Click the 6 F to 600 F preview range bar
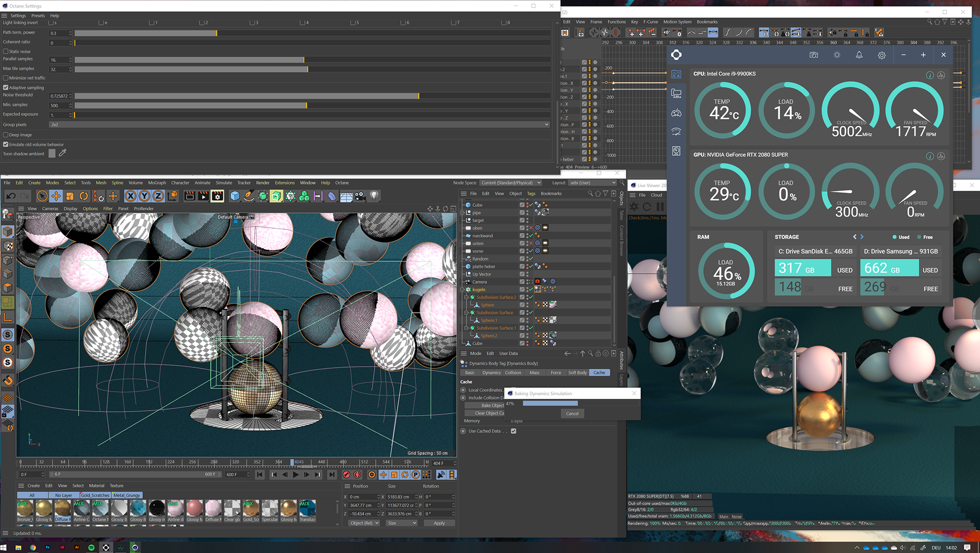The height and width of the screenshot is (553, 980). (136, 474)
